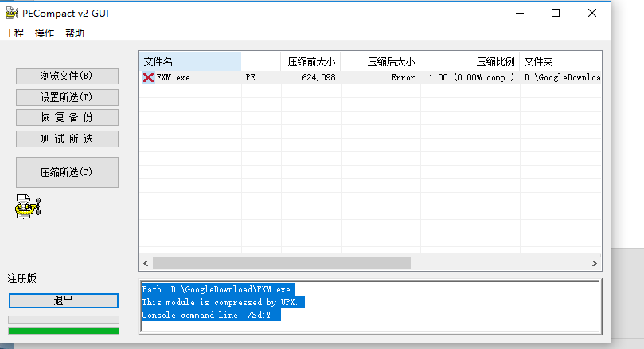Click the D:\GoogleDownloa folder path cell

click(562, 77)
